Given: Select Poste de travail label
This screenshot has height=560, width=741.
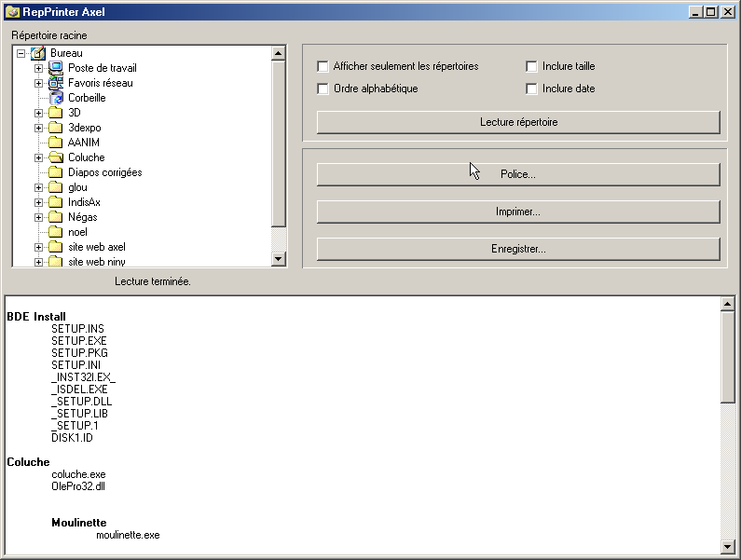Looking at the screenshot, I should 103,68.
